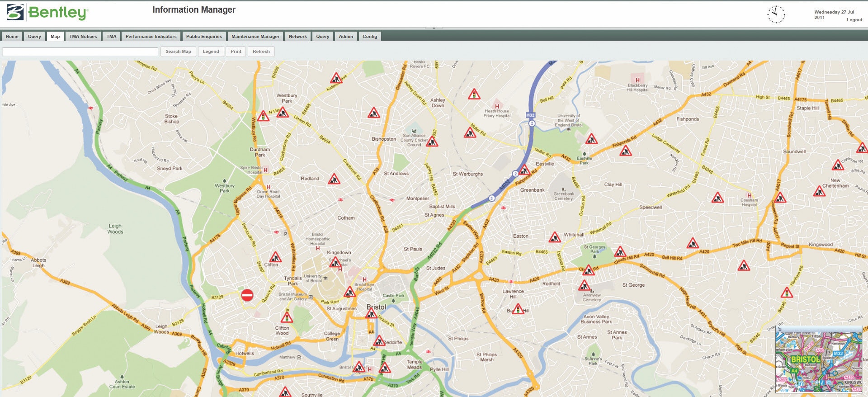
Task: Click roadworks marker beside New Cheltenham
Action: pyautogui.click(x=819, y=191)
